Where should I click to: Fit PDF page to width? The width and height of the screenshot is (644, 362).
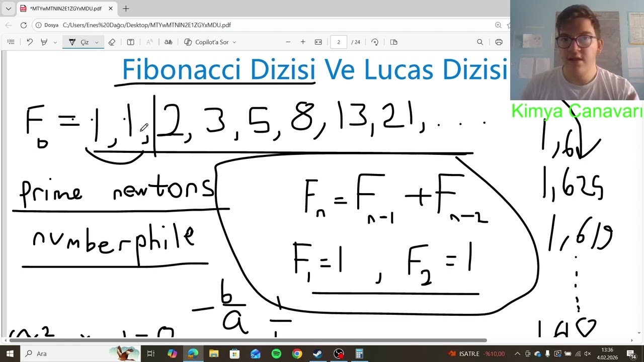point(318,42)
